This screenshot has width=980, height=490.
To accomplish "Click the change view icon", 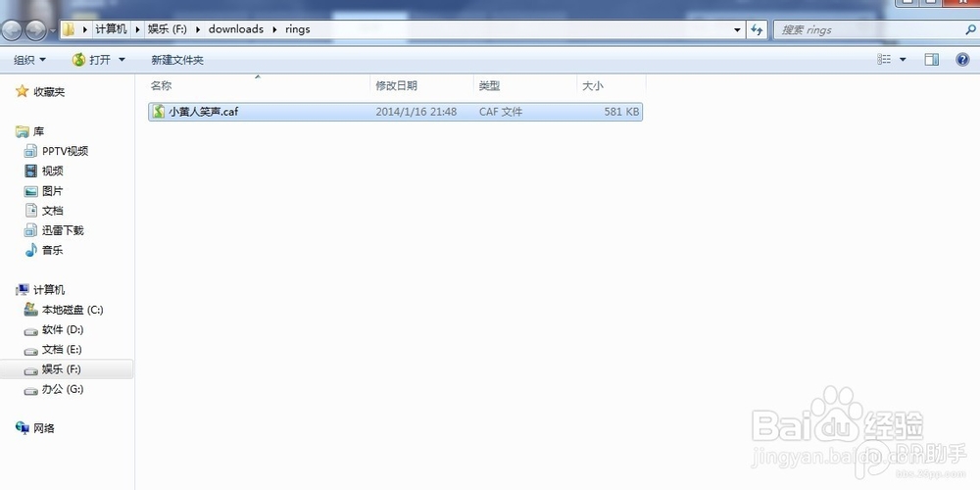I will [x=884, y=60].
